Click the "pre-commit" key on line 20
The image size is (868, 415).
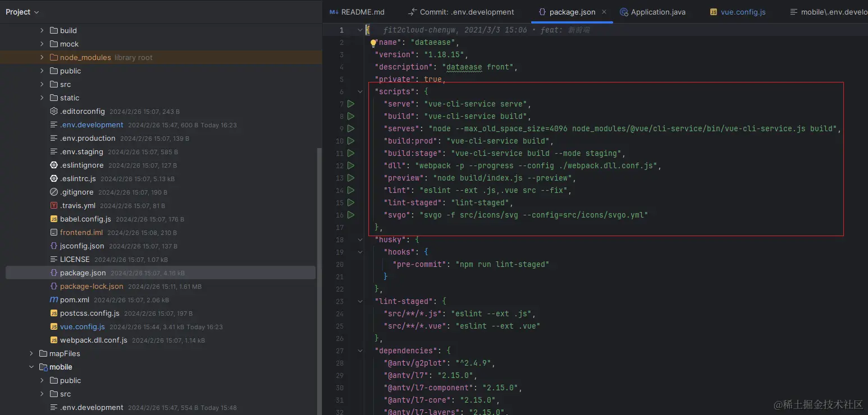point(419,264)
